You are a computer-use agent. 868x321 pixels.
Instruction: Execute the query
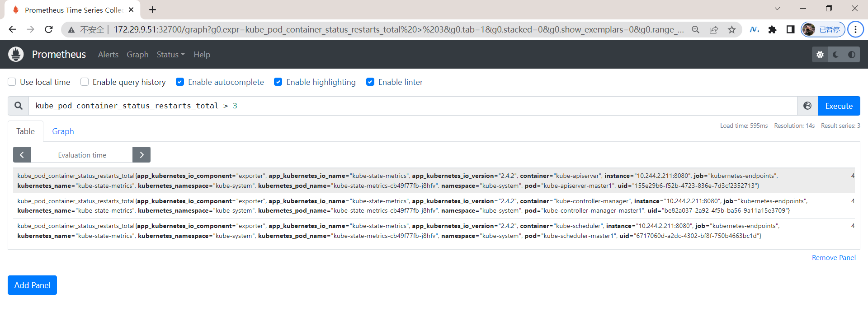(x=839, y=106)
